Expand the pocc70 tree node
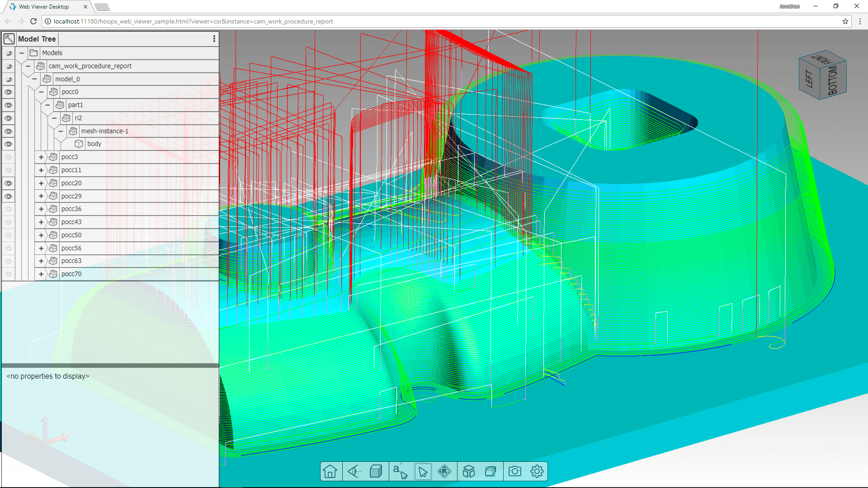 (41, 274)
